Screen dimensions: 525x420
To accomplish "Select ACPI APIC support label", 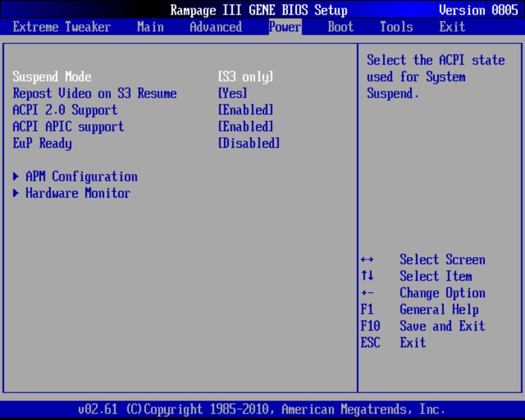I will [68, 127].
